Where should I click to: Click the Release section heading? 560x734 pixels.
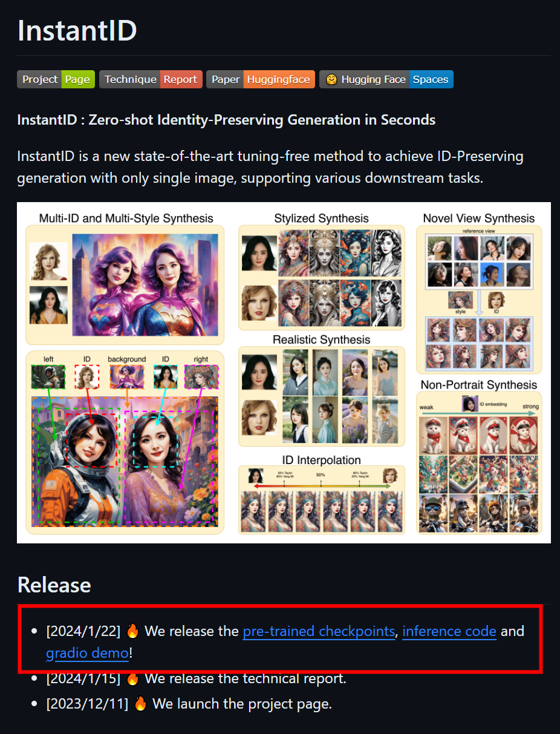click(x=54, y=585)
